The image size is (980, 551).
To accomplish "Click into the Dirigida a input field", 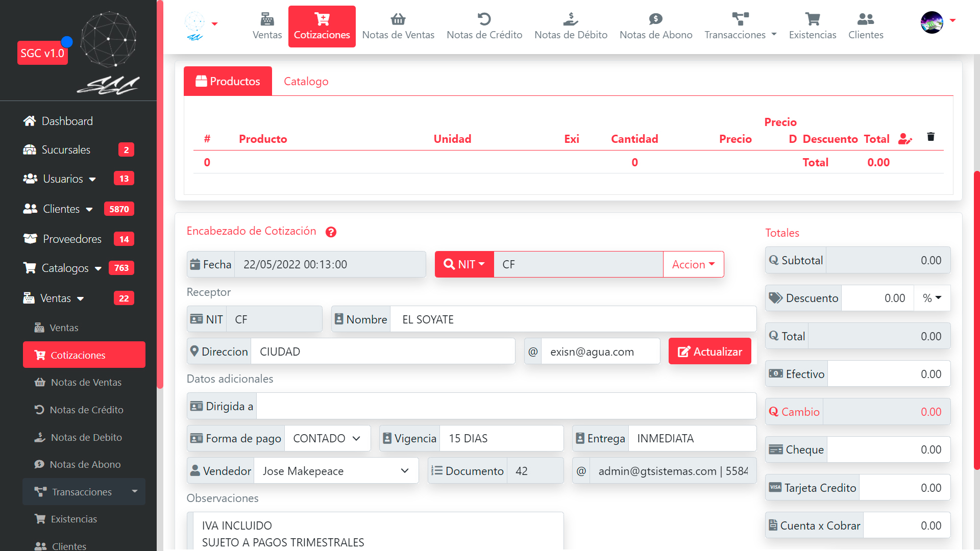I will click(x=505, y=406).
